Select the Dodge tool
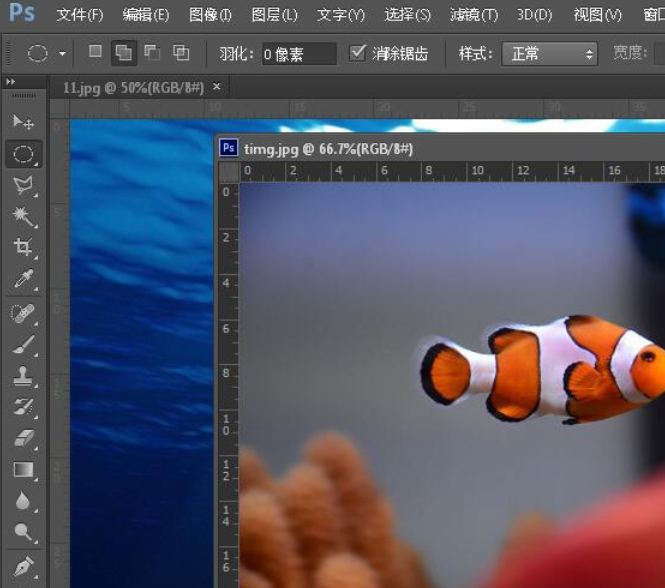 click(x=23, y=532)
